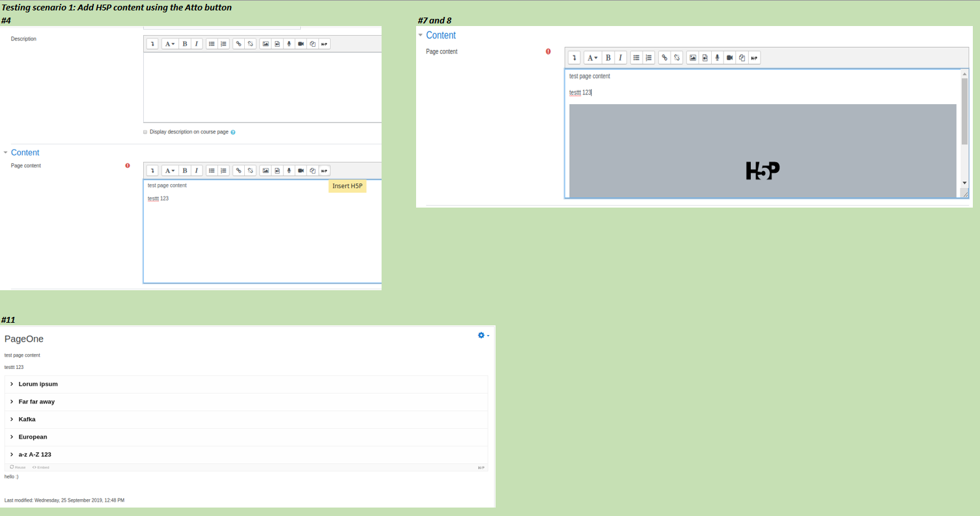Insert numbered list in #7 and 8 editor
The width and height of the screenshot is (980, 516).
(649, 58)
